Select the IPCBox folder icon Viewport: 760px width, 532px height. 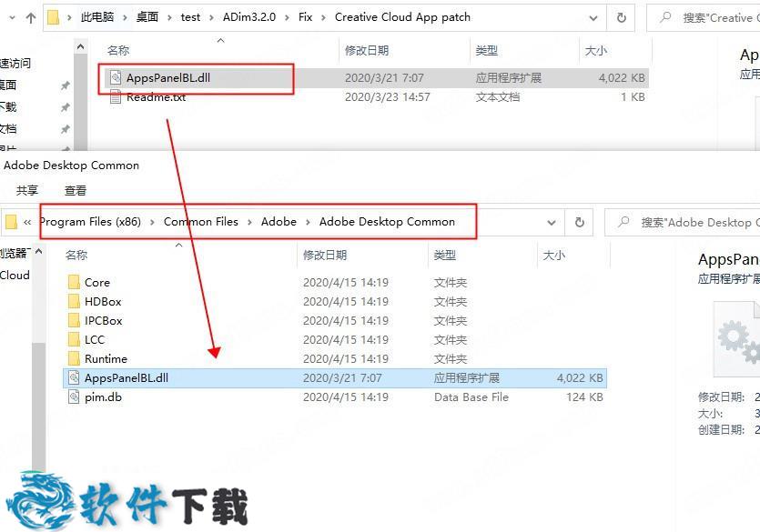(x=74, y=320)
